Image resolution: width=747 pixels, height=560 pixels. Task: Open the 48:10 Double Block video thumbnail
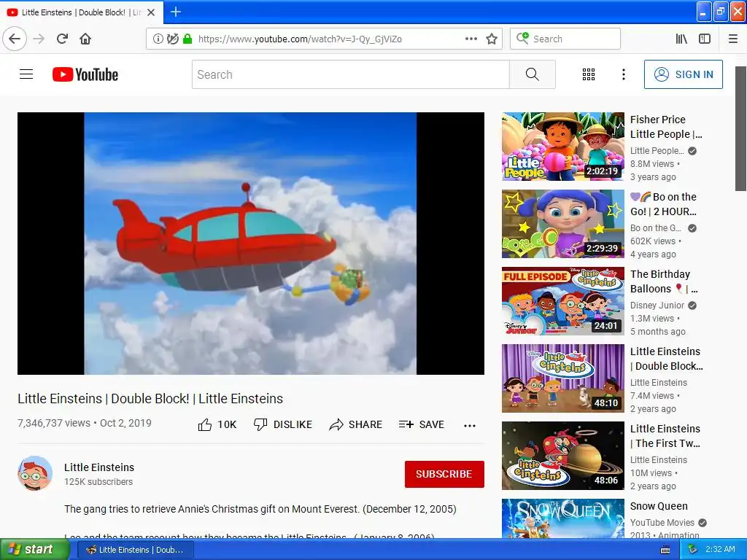coord(562,378)
